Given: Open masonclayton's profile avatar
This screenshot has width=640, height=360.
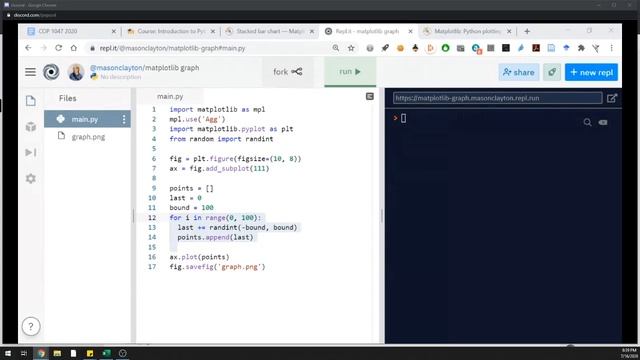Looking at the screenshot, I should point(76,72).
